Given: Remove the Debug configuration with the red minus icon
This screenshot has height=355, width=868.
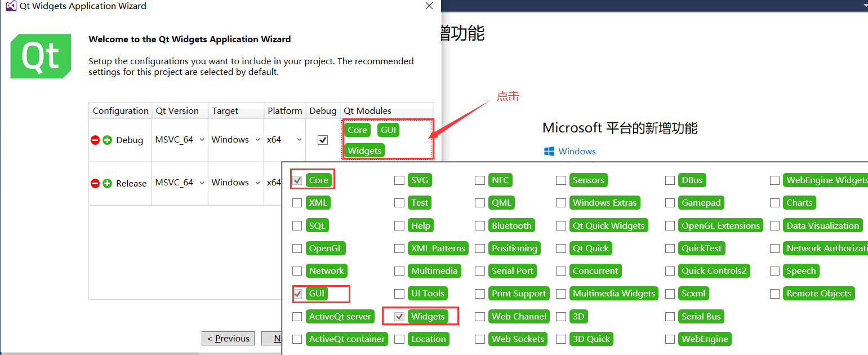Looking at the screenshot, I should 95,140.
